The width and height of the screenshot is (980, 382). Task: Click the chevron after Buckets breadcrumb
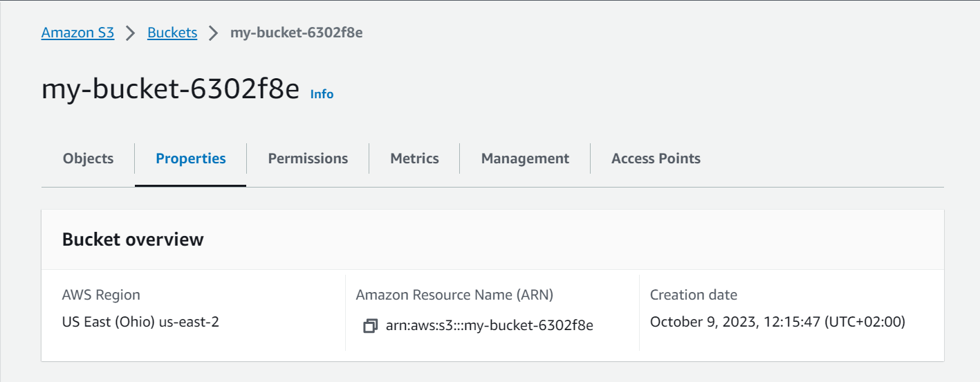[214, 33]
